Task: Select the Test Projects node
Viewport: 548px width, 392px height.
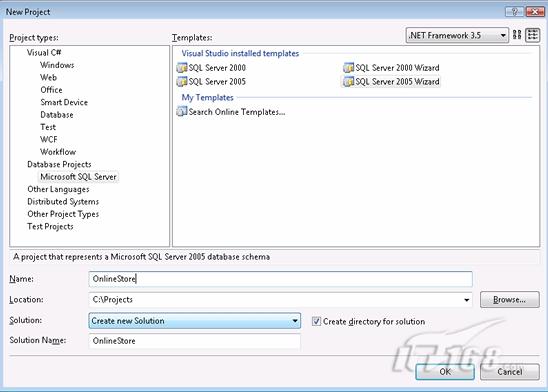Action: coord(50,226)
